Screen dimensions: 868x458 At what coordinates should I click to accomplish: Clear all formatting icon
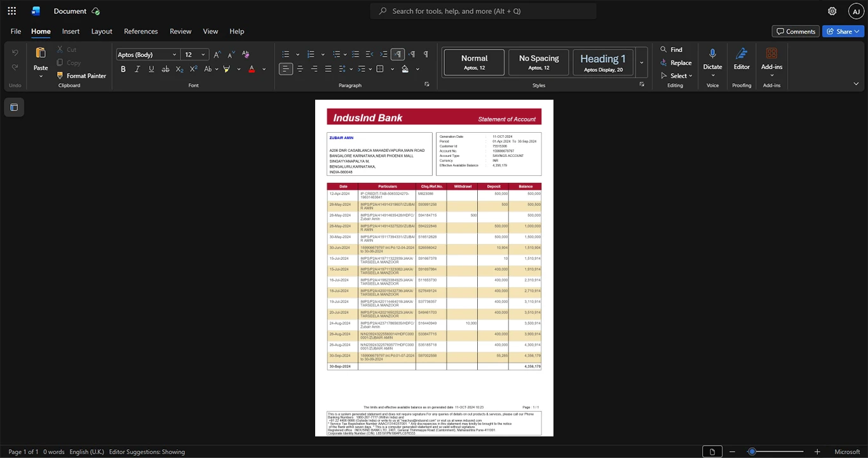(x=246, y=55)
